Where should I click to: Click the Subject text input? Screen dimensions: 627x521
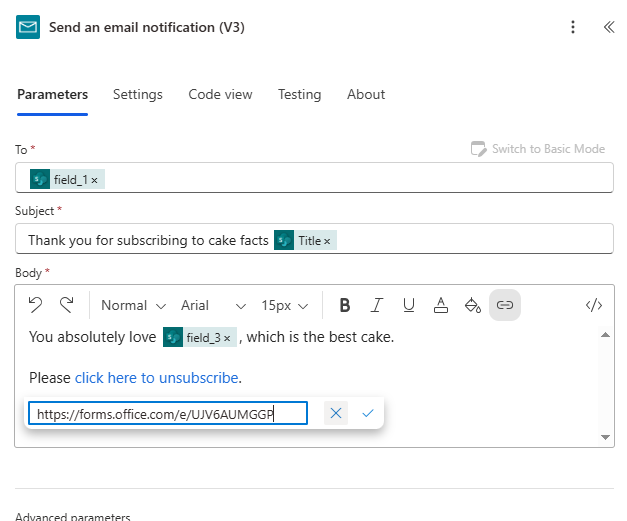click(x=314, y=239)
